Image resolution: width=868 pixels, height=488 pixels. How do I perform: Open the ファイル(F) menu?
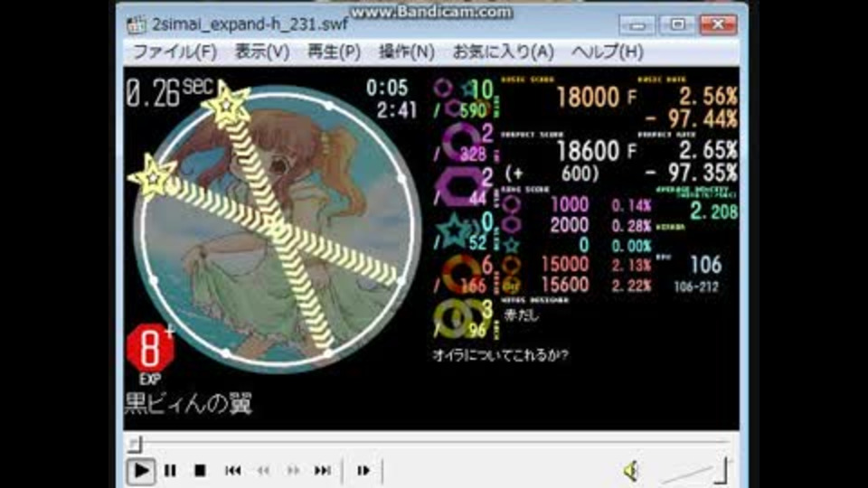click(175, 52)
